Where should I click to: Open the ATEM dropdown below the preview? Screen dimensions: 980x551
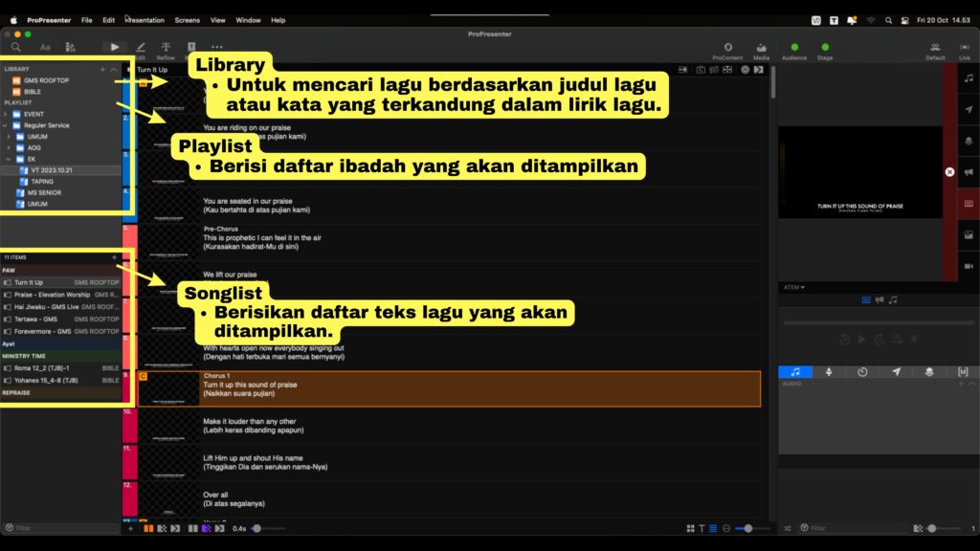pos(794,287)
